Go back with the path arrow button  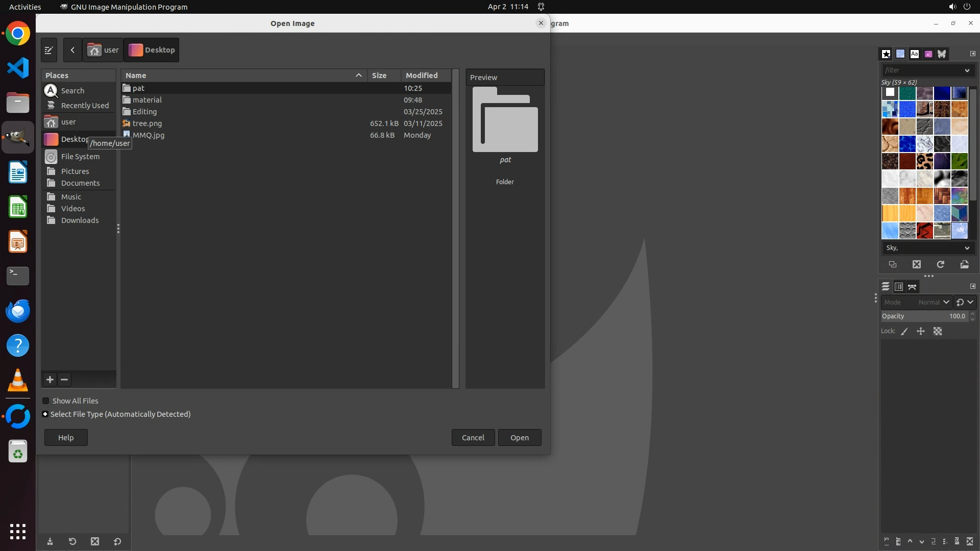click(x=72, y=50)
